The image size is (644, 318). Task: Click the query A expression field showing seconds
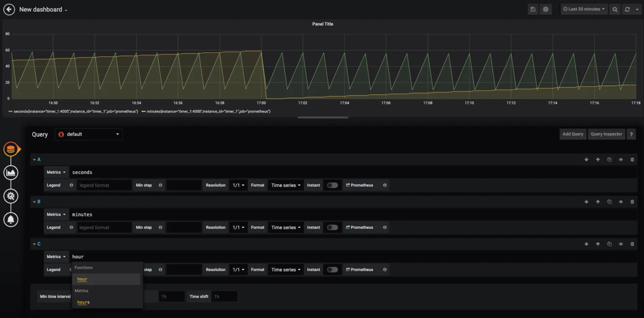(353, 172)
